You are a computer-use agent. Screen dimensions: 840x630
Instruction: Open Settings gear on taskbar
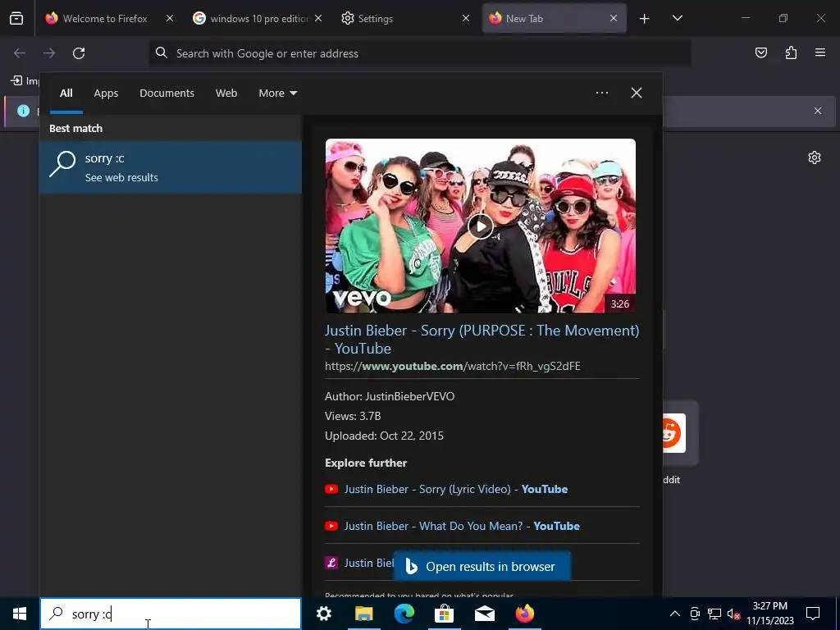pos(323,614)
